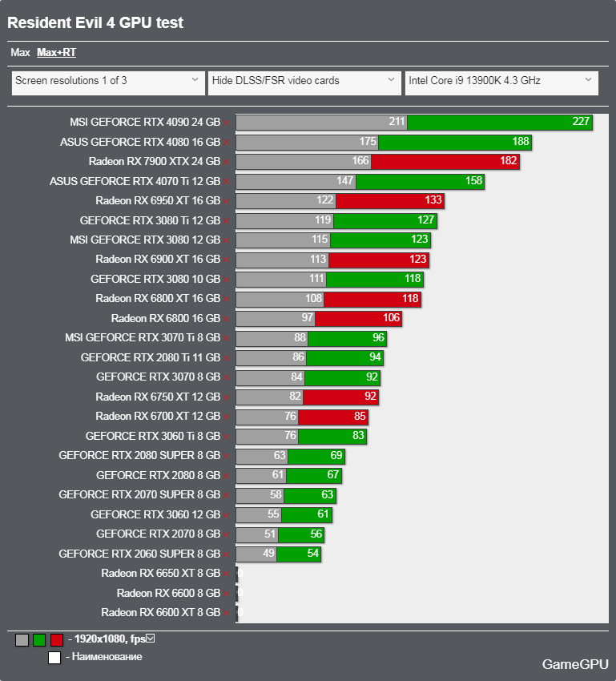Remove GEFORCE RTX 3080 10 GB row

pyautogui.click(x=226, y=280)
